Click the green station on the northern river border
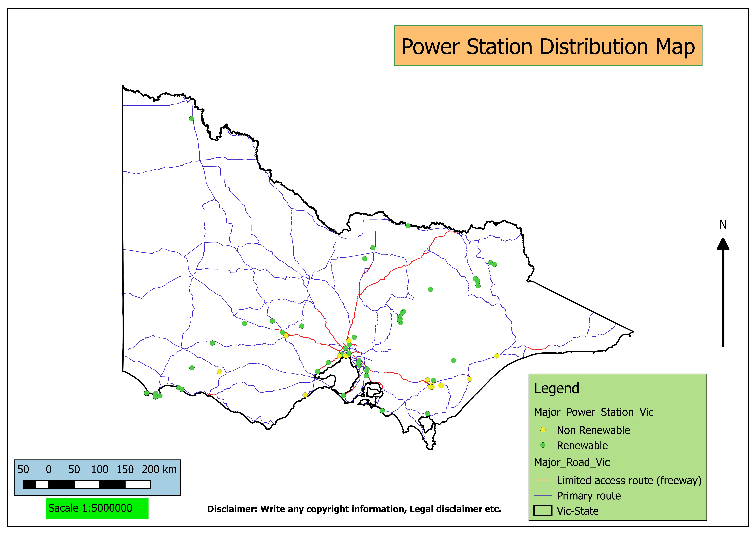The width and height of the screenshot is (756, 535). pos(408,226)
